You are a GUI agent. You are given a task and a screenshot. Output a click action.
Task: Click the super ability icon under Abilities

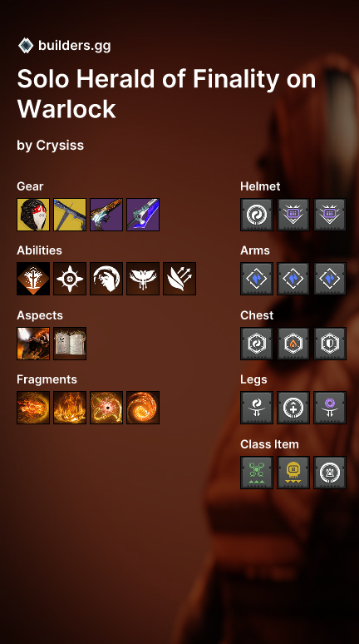click(33, 279)
